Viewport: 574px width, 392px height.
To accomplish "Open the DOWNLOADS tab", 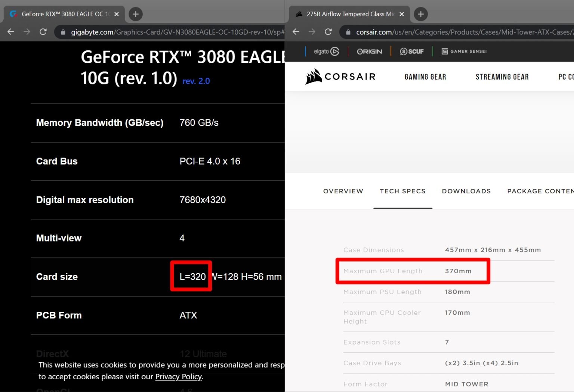I will click(466, 191).
